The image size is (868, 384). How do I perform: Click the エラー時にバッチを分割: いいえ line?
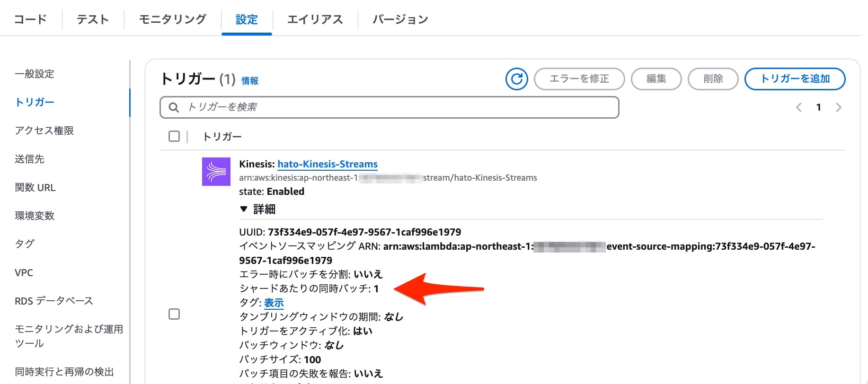pyautogui.click(x=311, y=274)
